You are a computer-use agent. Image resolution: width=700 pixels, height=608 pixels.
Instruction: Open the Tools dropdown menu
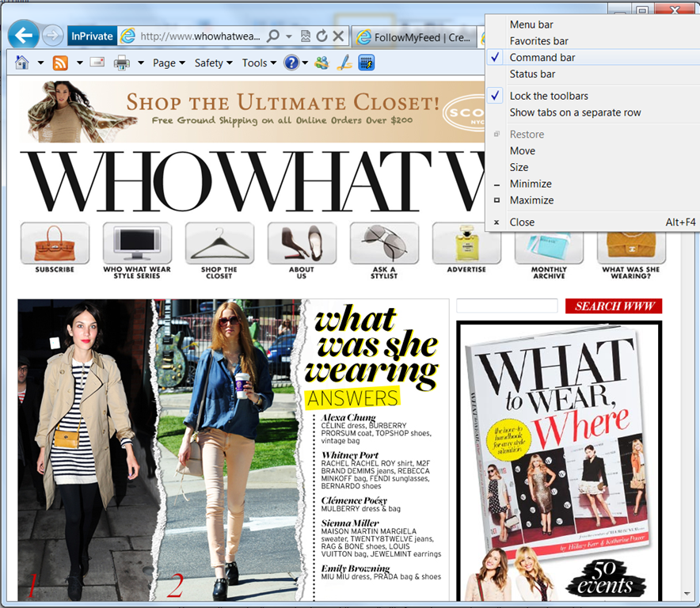click(259, 63)
